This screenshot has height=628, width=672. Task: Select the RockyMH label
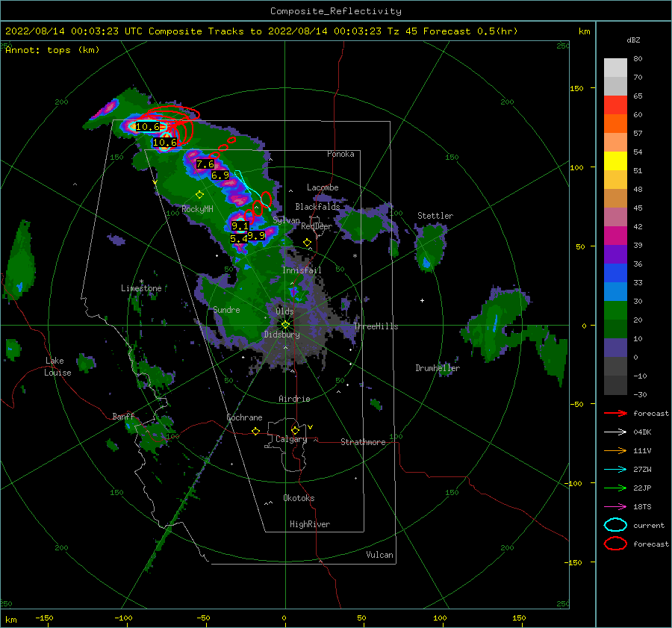click(198, 209)
